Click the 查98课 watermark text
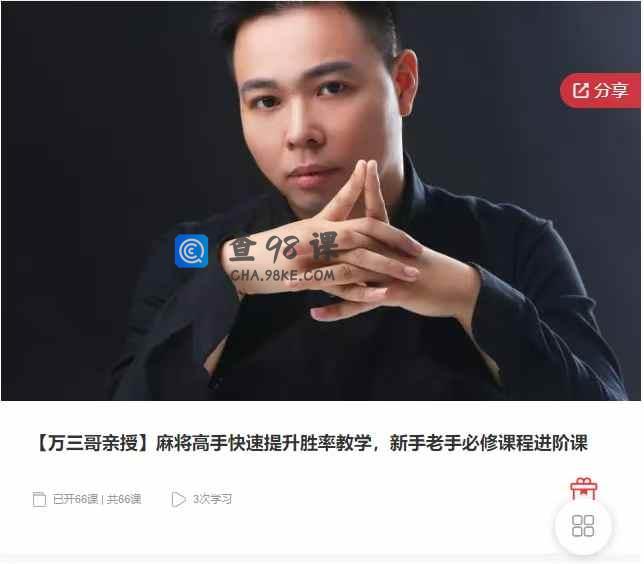This screenshot has width=644, height=564. [283, 247]
